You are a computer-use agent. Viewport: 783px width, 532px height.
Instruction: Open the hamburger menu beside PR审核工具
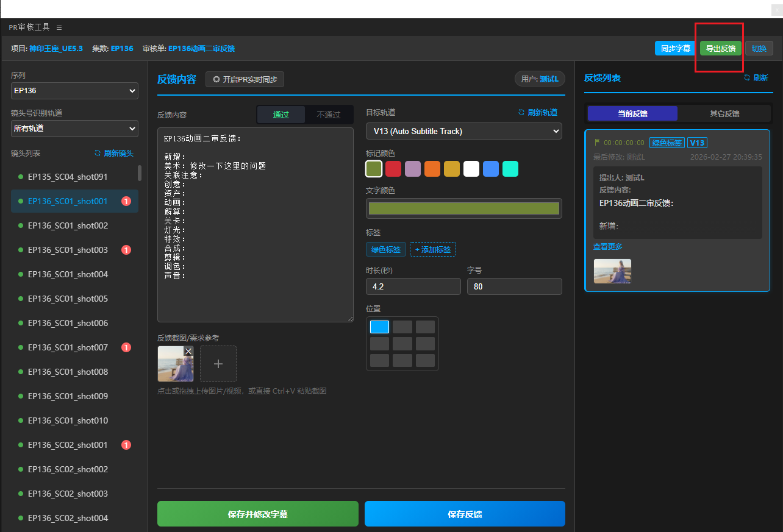[59, 27]
